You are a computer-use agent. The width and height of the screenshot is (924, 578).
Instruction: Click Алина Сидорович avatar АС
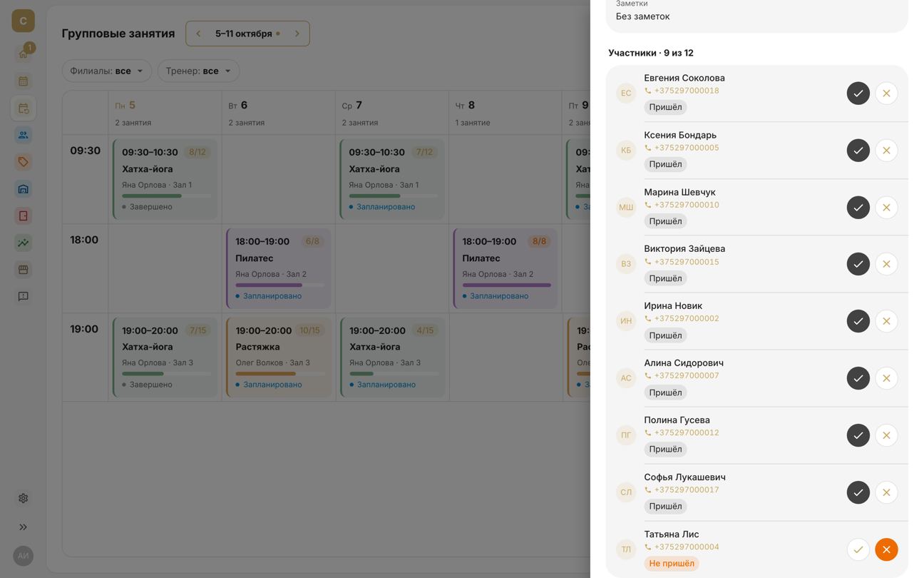pyautogui.click(x=626, y=378)
